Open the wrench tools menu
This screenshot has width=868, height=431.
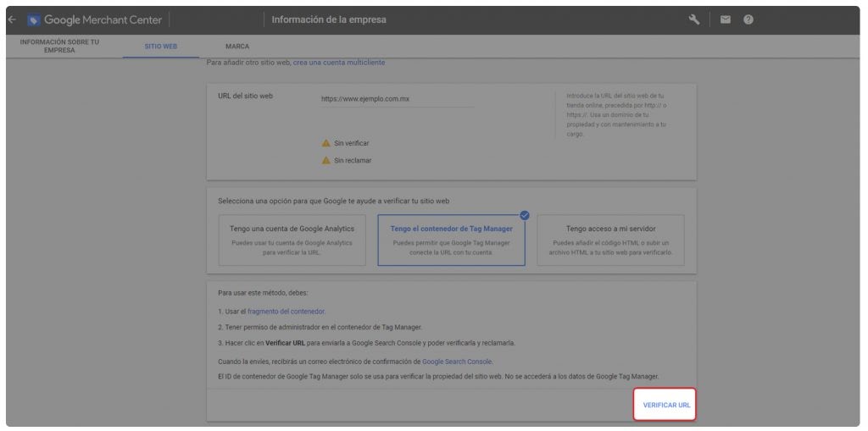tap(693, 20)
